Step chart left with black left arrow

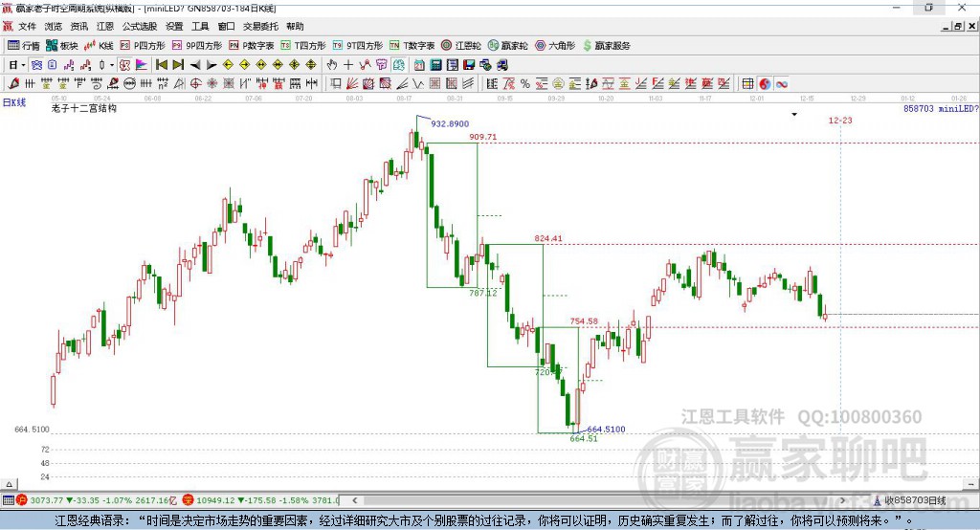[x=195, y=65]
